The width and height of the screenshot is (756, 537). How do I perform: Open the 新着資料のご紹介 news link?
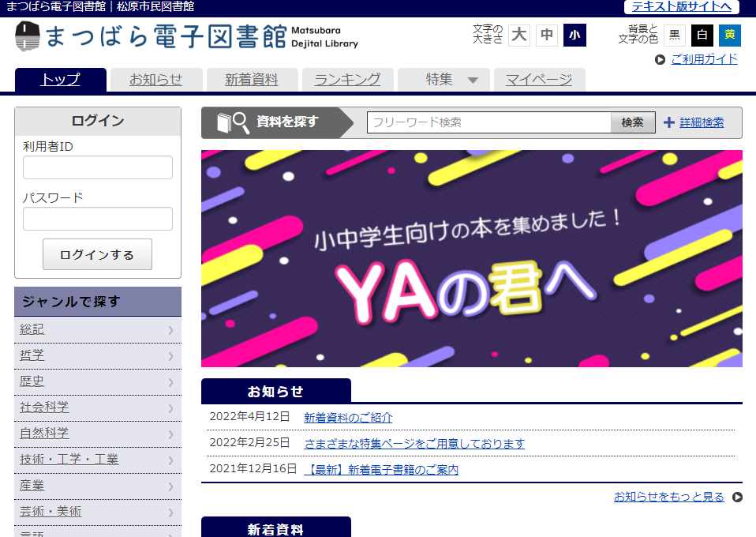(x=348, y=418)
